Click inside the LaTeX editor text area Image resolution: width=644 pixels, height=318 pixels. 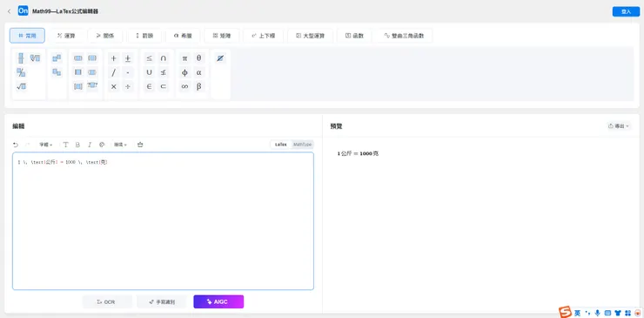click(x=163, y=221)
